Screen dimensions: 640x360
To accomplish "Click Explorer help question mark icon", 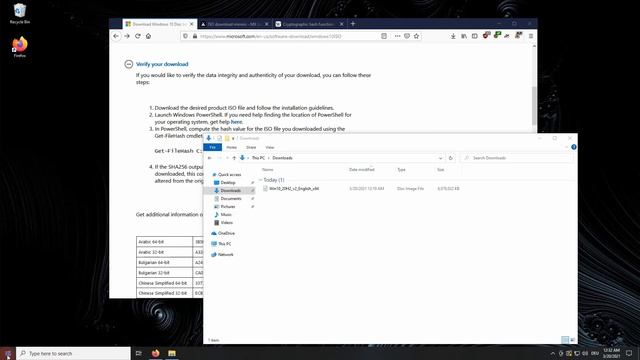I will tap(573, 147).
